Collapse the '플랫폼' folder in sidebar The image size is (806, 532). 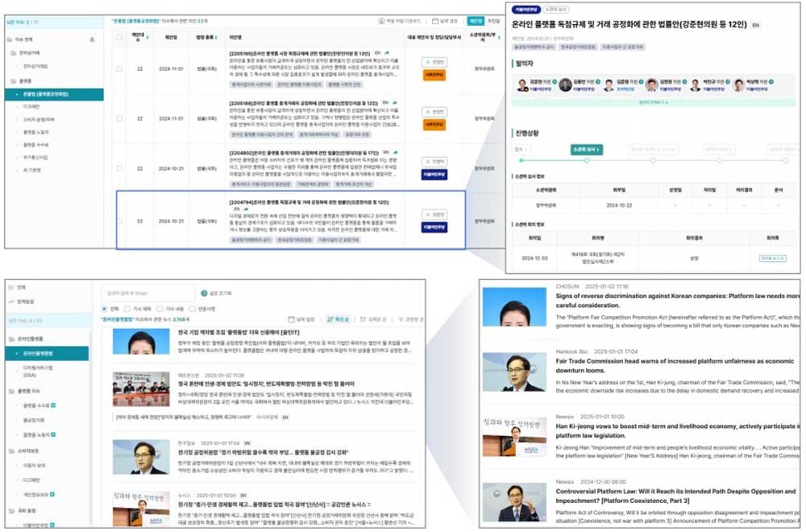click(13, 81)
